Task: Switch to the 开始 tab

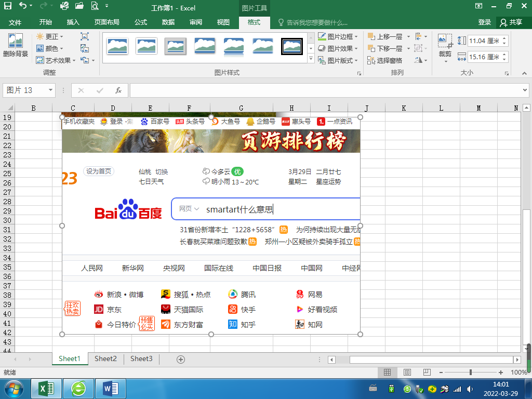Action: [x=46, y=22]
